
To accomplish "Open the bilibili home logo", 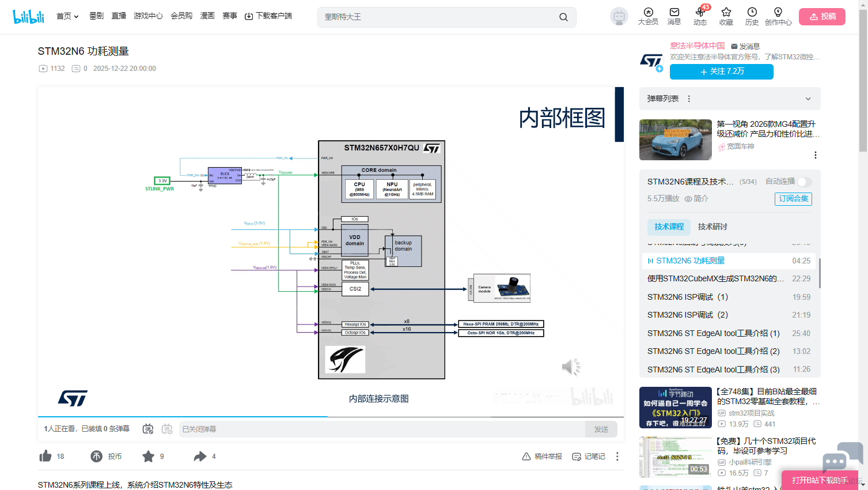I will tap(29, 17).
